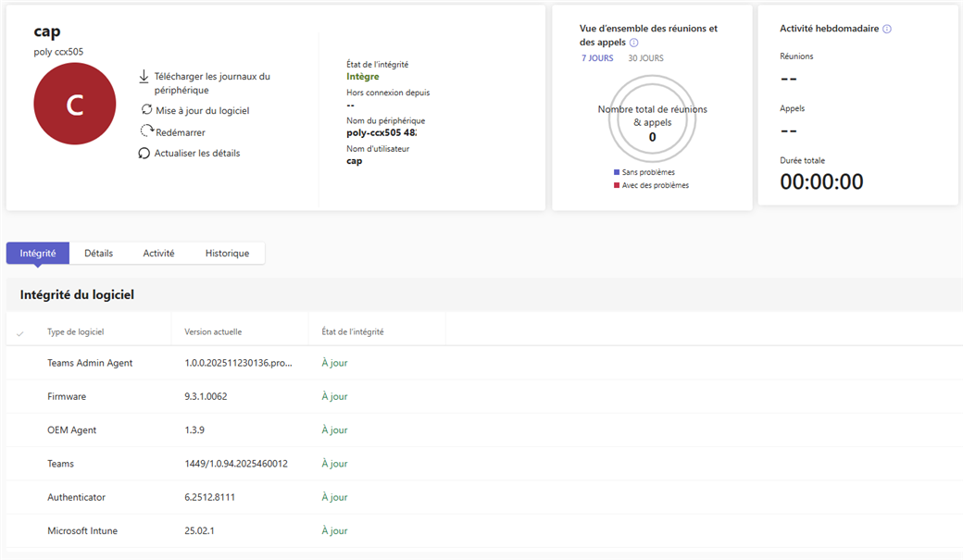Click the Redémarrer restart icon
This screenshot has height=560, width=963.
[146, 131]
